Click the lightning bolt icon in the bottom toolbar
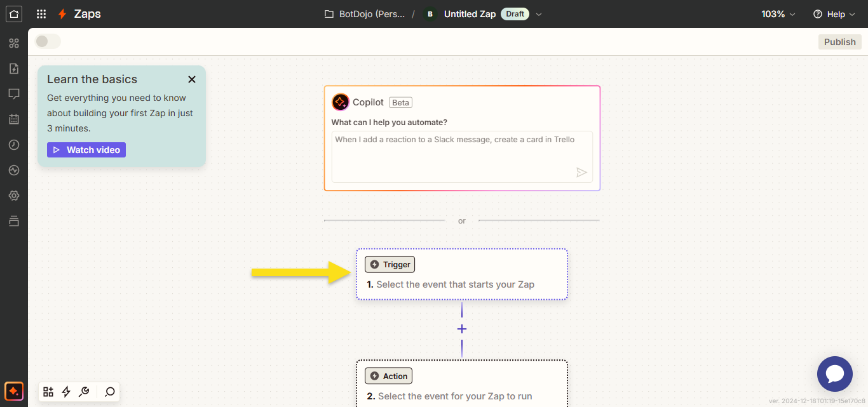 point(66,392)
